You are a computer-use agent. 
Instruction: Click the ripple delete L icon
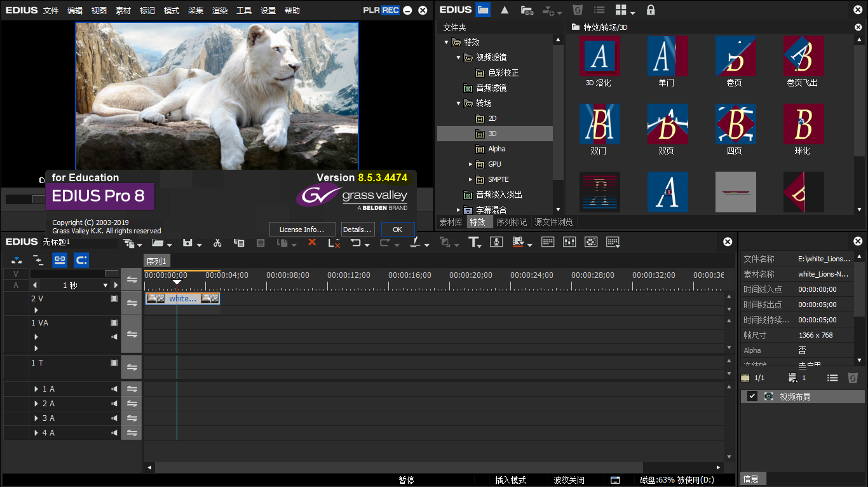click(334, 242)
